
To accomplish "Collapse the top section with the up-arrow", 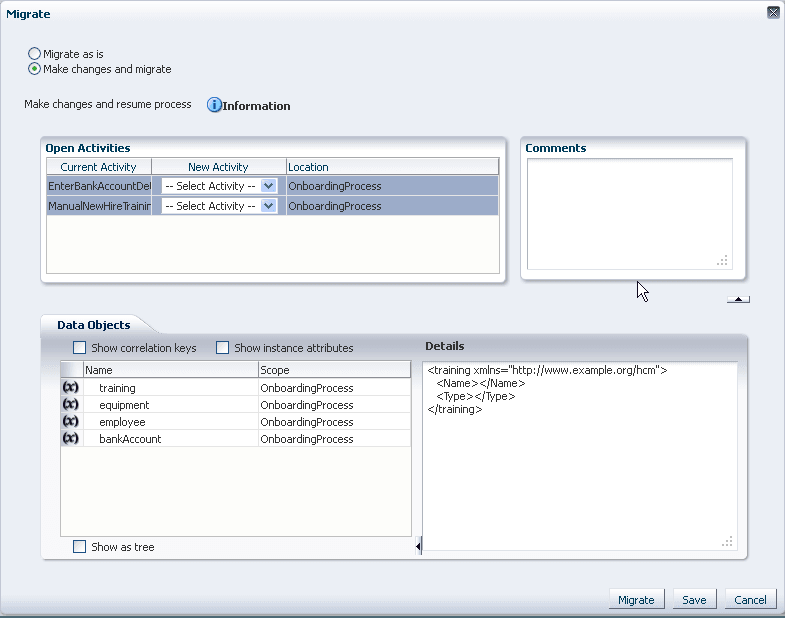I will pyautogui.click(x=738, y=299).
